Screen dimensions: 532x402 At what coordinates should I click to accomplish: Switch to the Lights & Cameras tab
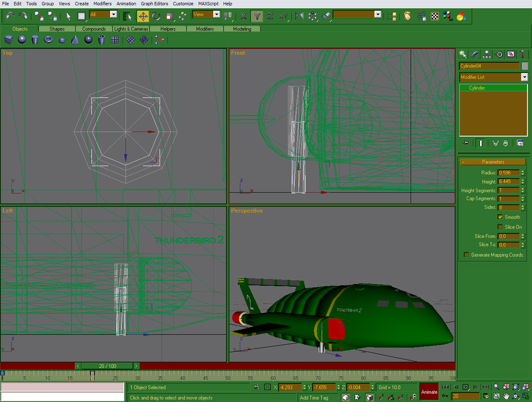131,29
